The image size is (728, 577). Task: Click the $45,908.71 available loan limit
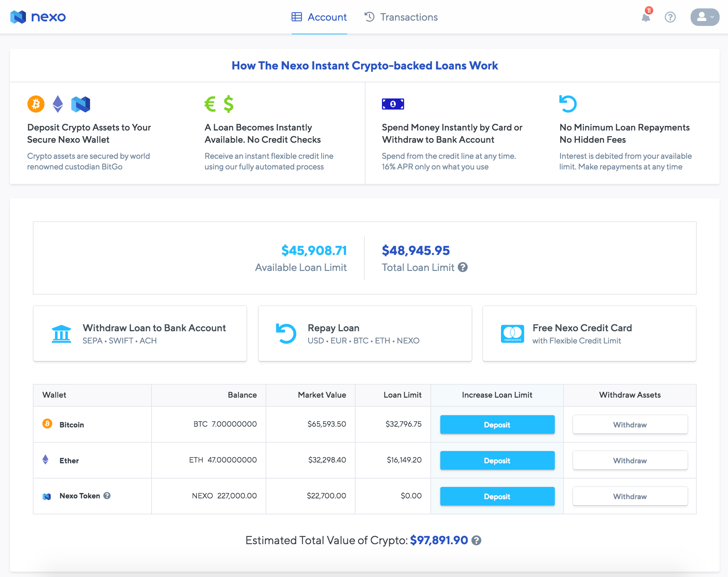pyautogui.click(x=314, y=250)
